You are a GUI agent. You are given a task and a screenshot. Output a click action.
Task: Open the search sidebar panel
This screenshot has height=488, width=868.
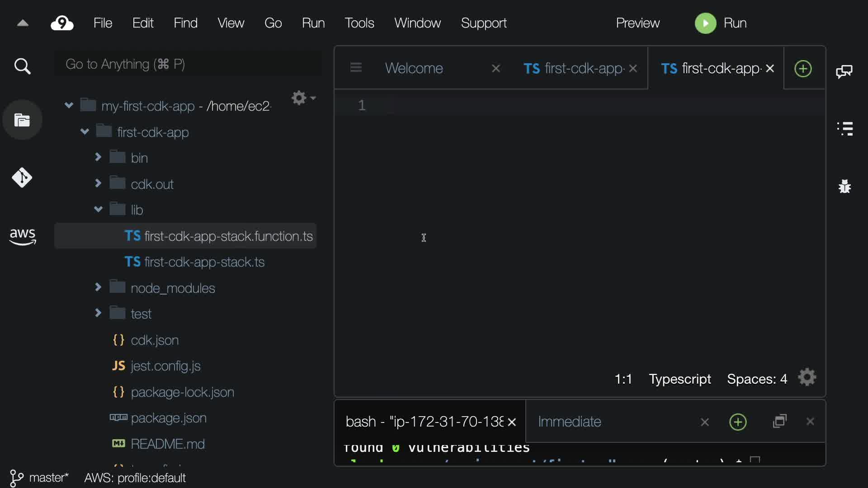click(22, 66)
